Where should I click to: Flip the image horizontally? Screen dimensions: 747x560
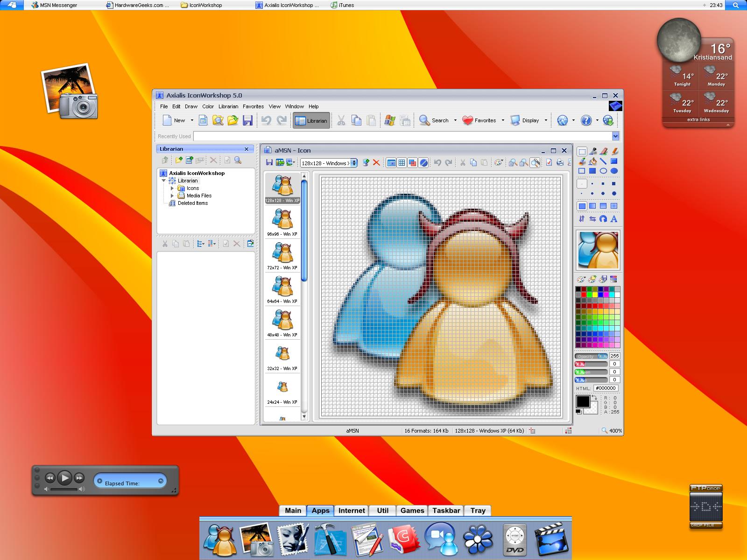pyautogui.click(x=592, y=218)
